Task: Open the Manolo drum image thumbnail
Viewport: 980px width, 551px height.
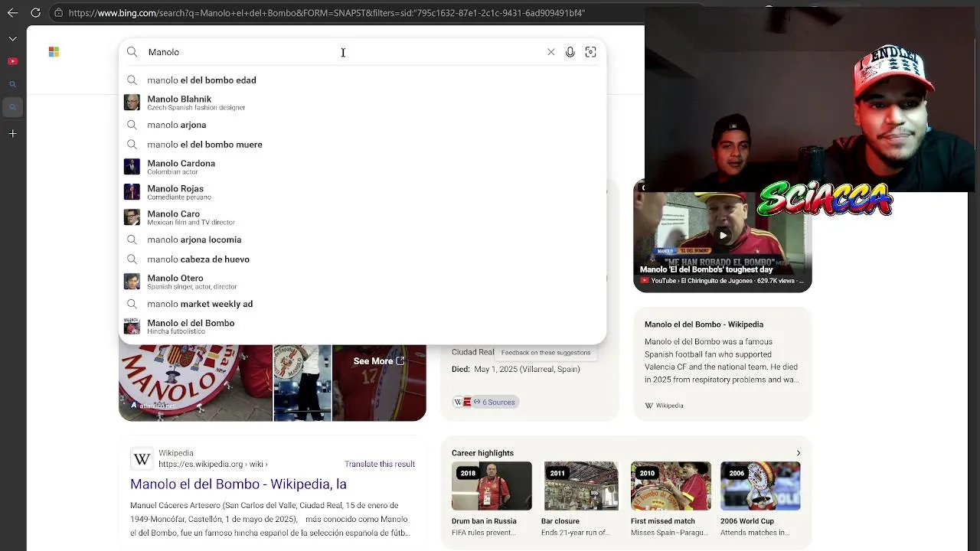Action: click(195, 383)
